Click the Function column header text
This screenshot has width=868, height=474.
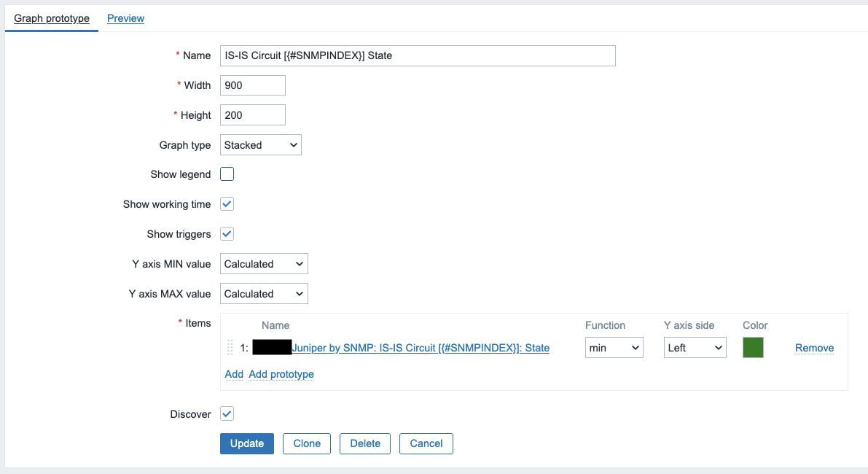[605, 325]
